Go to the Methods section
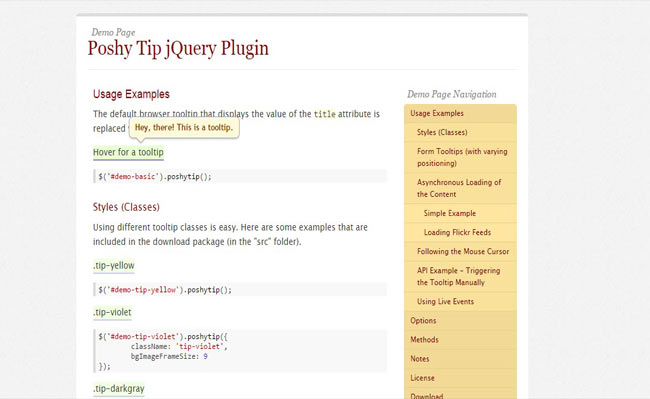Image resolution: width=650 pixels, height=399 pixels. [460, 340]
